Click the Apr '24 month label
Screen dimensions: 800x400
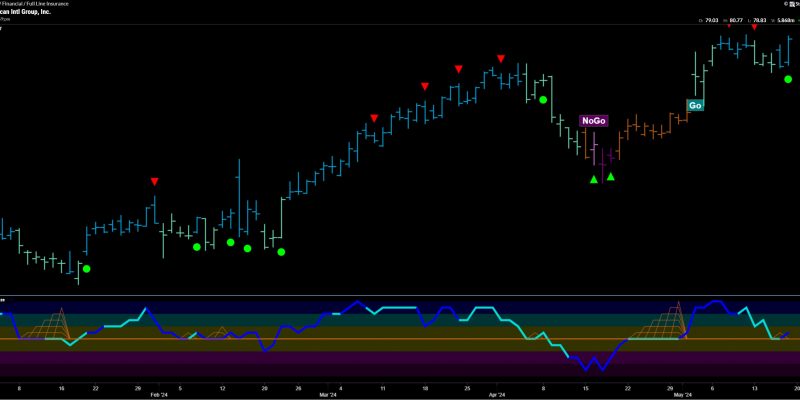[496, 395]
